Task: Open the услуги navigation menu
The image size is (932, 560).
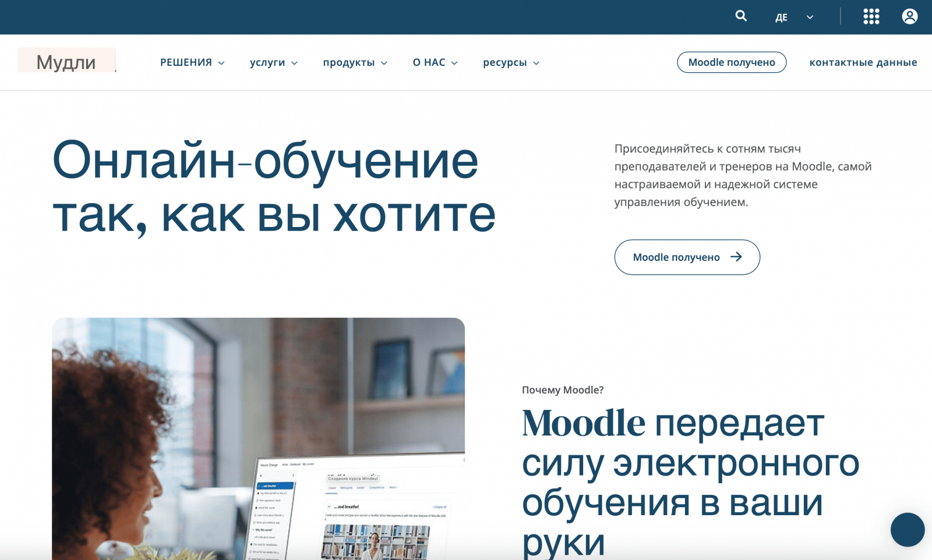Action: click(267, 62)
